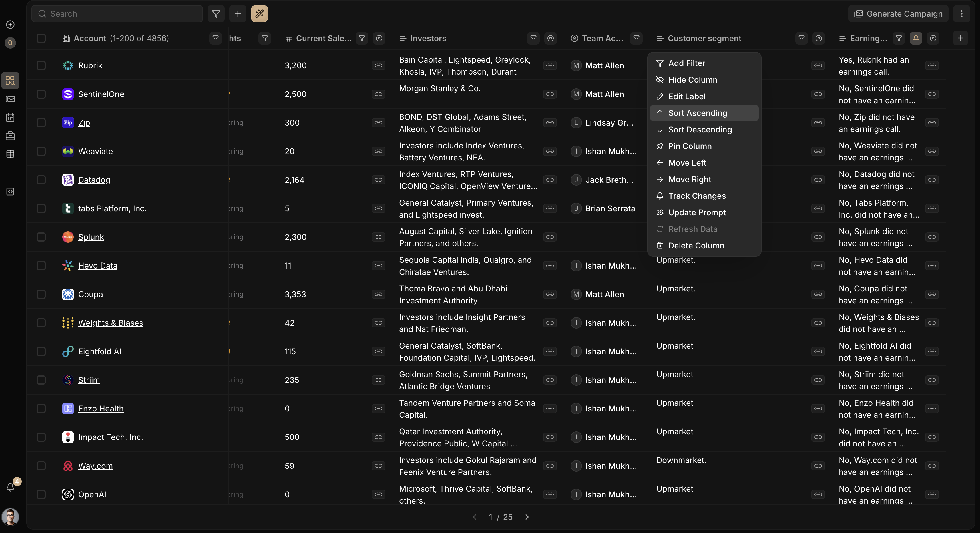This screenshot has width=980, height=533.
Task: Open the Account column filter dropdown
Action: (215, 38)
